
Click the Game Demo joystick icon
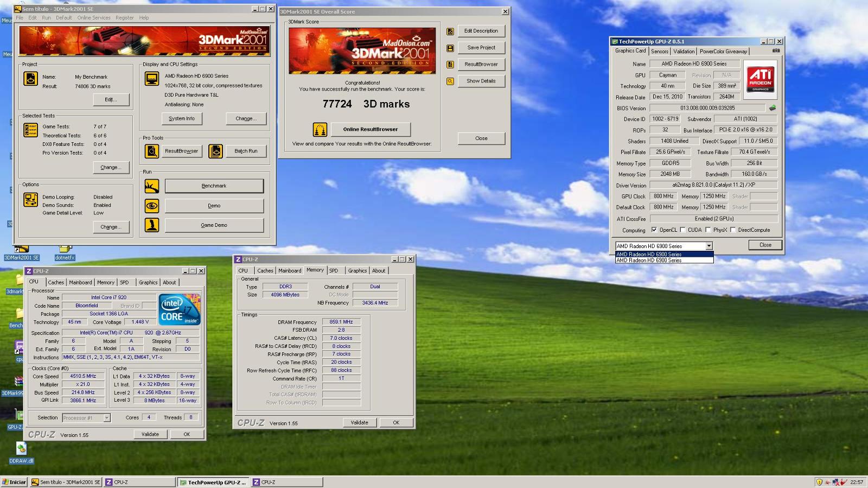coord(152,225)
